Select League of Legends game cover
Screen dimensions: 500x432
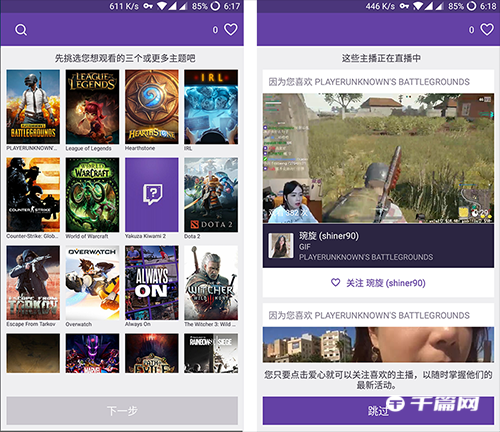click(92, 107)
